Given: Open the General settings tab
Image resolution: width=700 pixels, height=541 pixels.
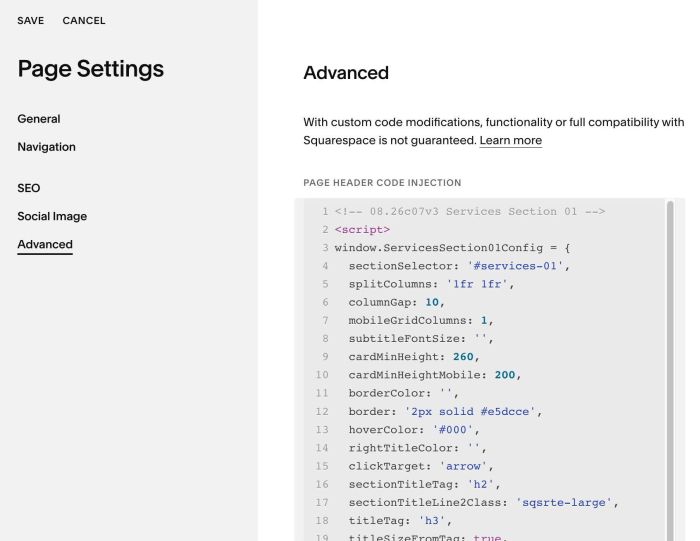Looking at the screenshot, I should click(39, 119).
